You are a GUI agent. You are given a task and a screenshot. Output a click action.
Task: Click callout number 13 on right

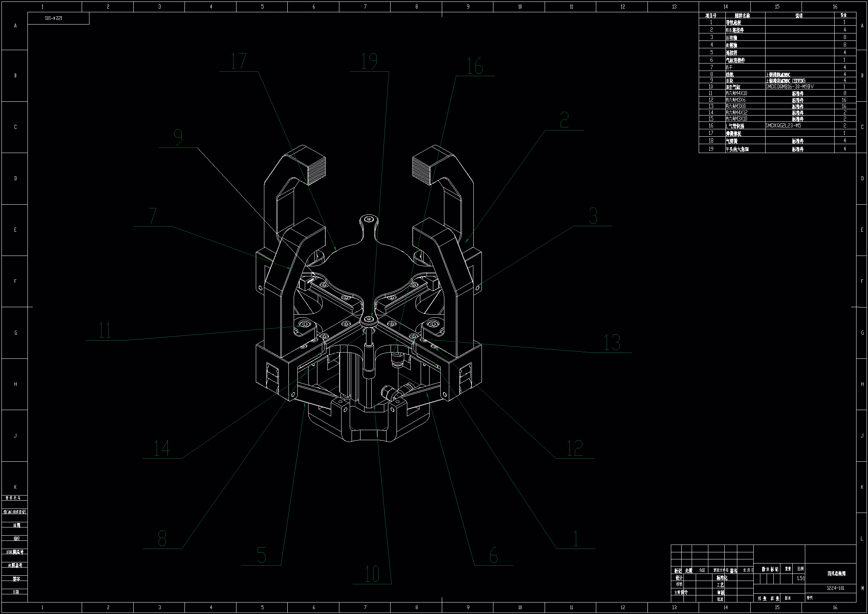tap(612, 343)
